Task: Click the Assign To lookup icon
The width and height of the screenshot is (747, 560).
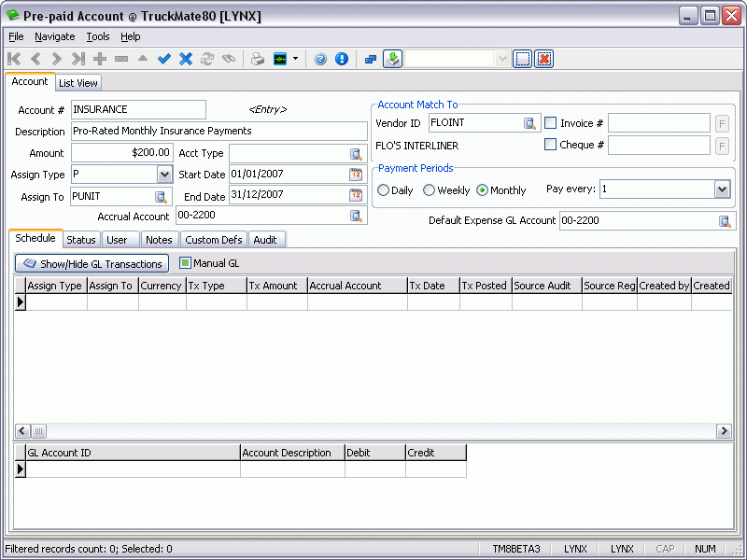Action: click(161, 196)
